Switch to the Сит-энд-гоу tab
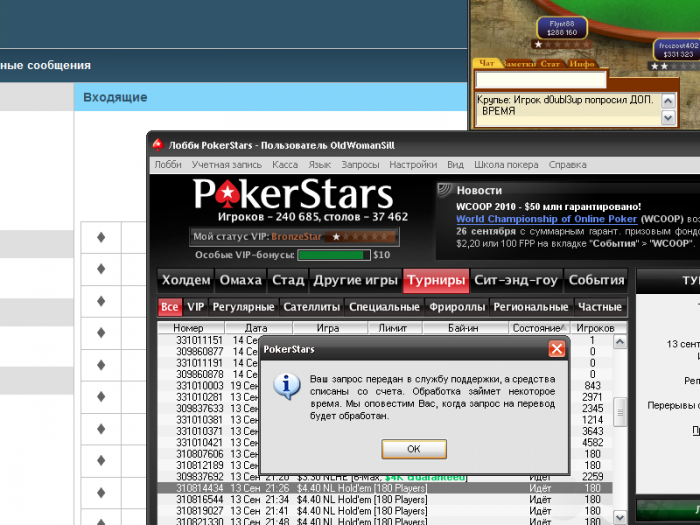This screenshot has height=525, width=700. [516, 280]
